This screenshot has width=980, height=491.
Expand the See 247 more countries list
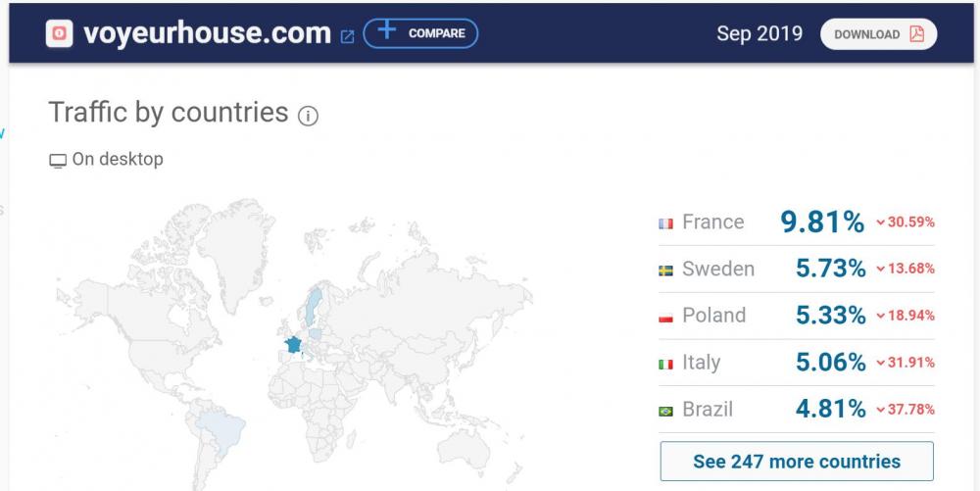point(797,461)
